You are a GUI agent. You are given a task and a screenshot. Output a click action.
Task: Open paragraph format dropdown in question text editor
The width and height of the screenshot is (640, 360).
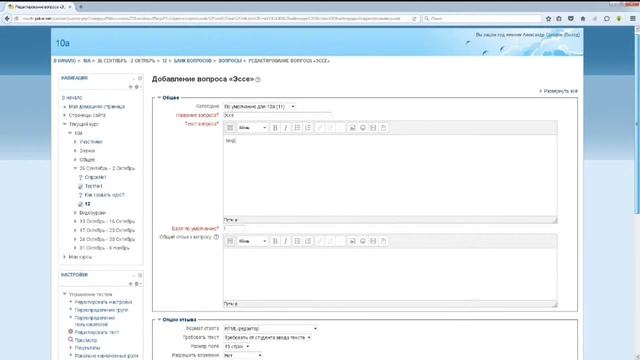coord(252,128)
